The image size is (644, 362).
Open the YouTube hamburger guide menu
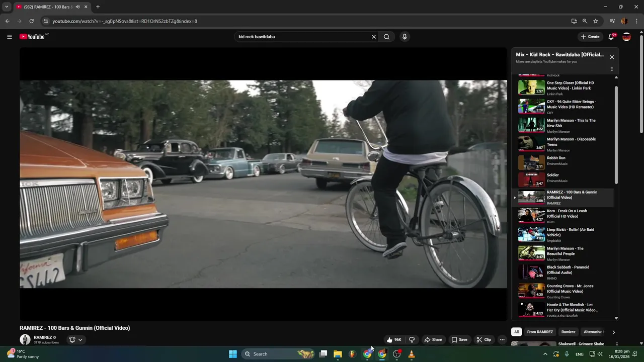point(9,37)
